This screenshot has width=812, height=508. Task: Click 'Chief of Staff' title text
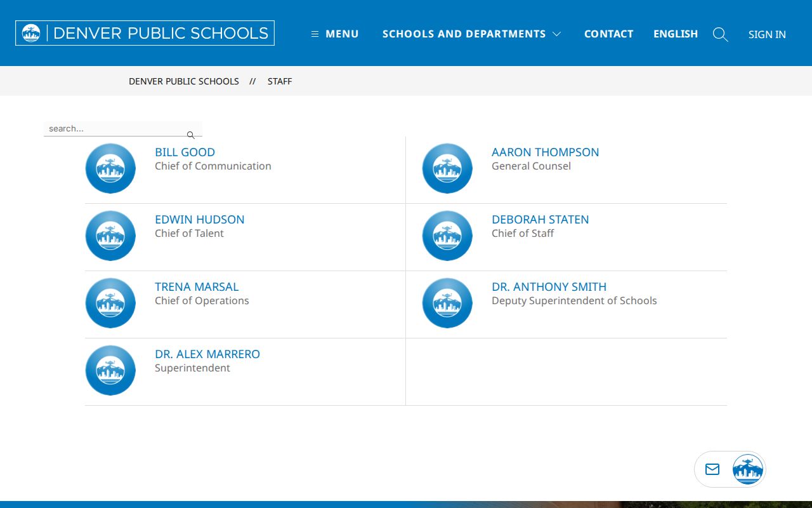[523, 234]
